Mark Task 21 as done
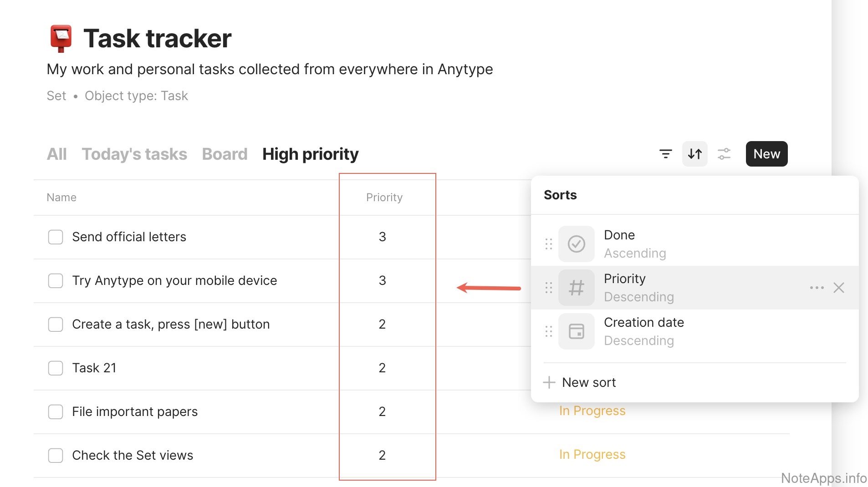Viewport: 868px width, 487px height. coord(56,368)
